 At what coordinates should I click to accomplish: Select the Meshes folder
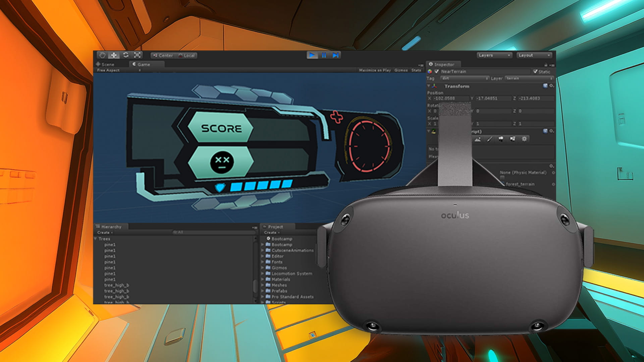click(279, 285)
